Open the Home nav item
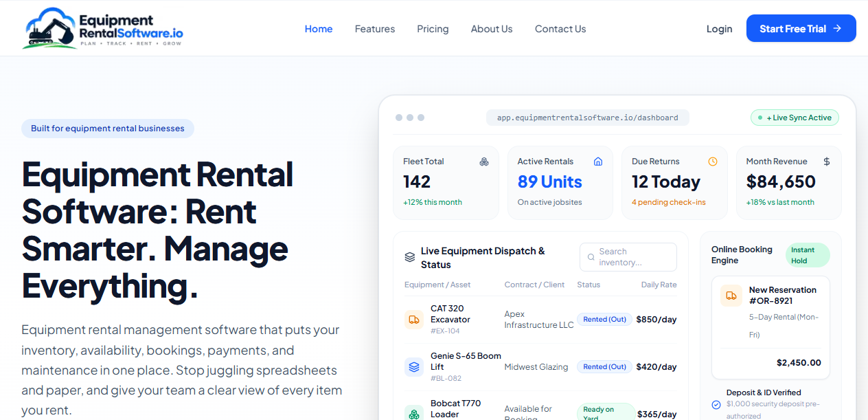 tap(319, 29)
